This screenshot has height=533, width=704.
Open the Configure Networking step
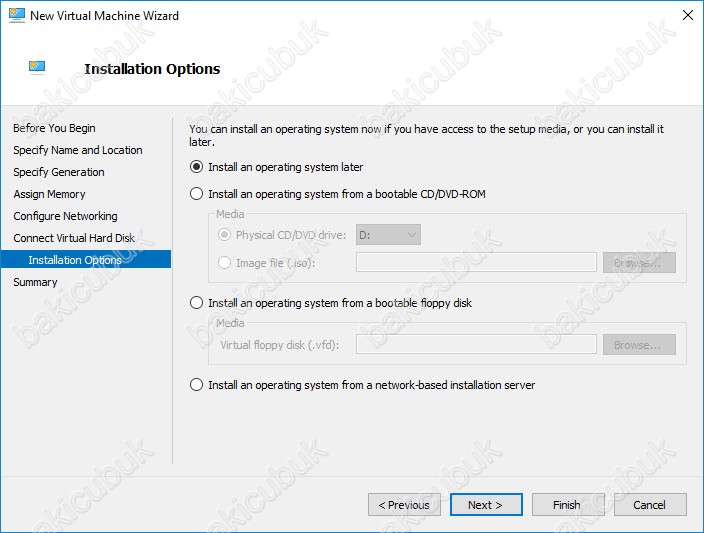point(66,216)
